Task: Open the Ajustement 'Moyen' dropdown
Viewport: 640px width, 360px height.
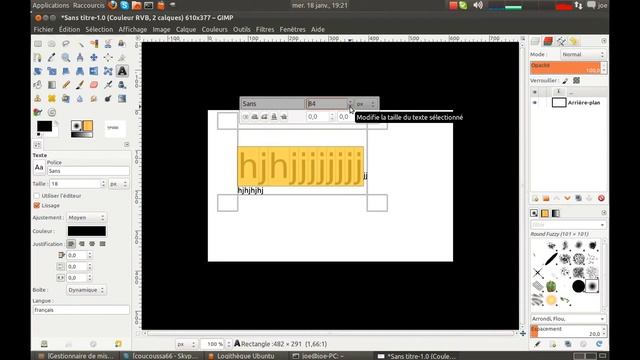Action: [86, 218]
